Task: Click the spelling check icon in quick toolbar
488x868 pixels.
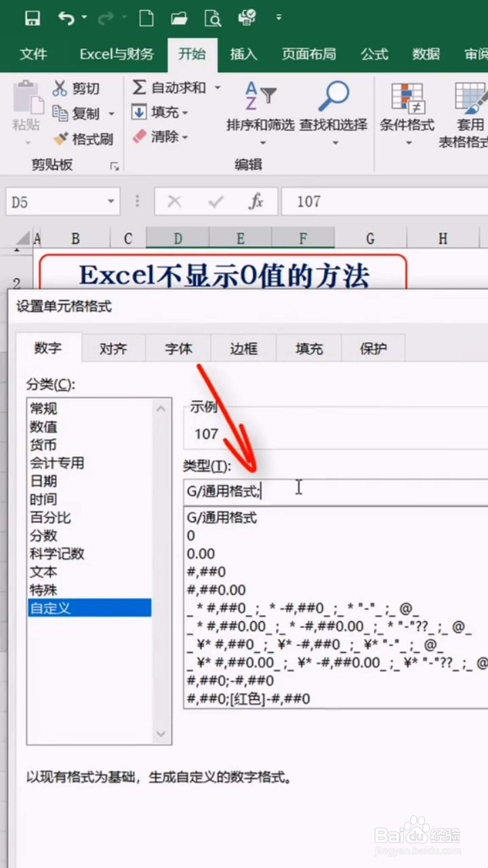Action: tap(247, 18)
